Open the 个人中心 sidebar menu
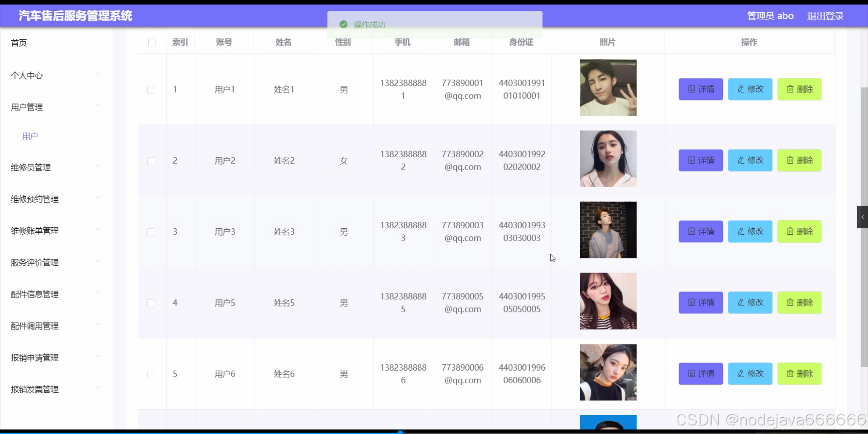 click(x=57, y=75)
